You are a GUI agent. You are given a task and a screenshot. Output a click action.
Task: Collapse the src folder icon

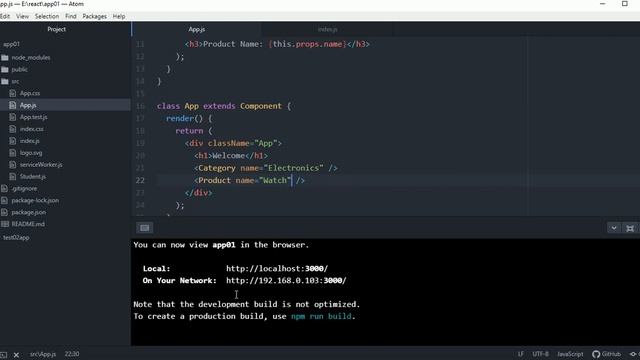[x=5, y=81]
